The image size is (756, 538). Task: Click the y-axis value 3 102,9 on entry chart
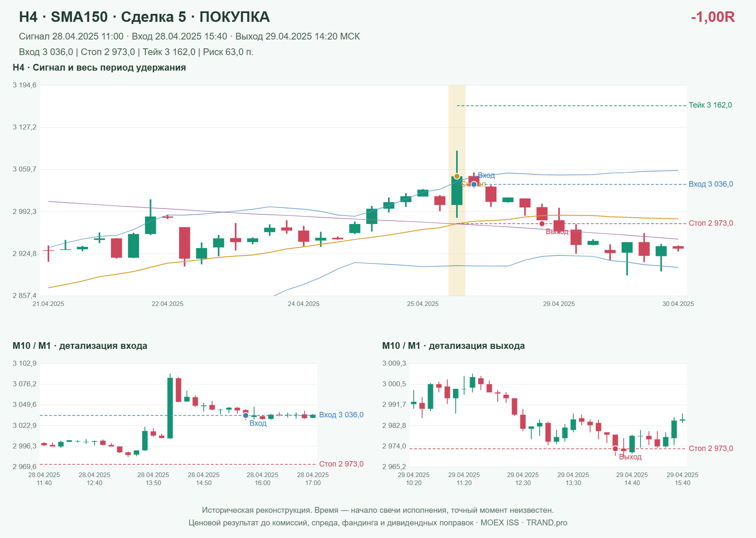(x=24, y=364)
